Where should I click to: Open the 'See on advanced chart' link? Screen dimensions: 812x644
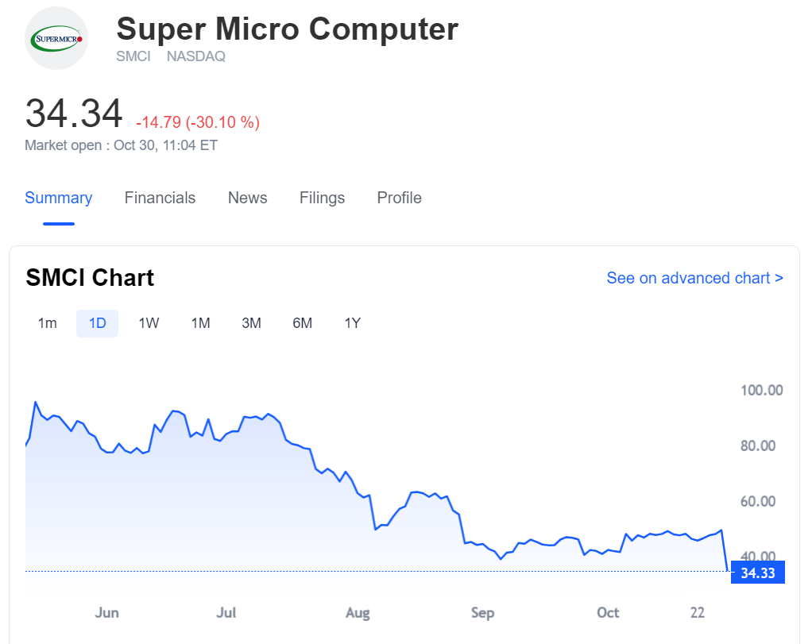[x=694, y=278]
